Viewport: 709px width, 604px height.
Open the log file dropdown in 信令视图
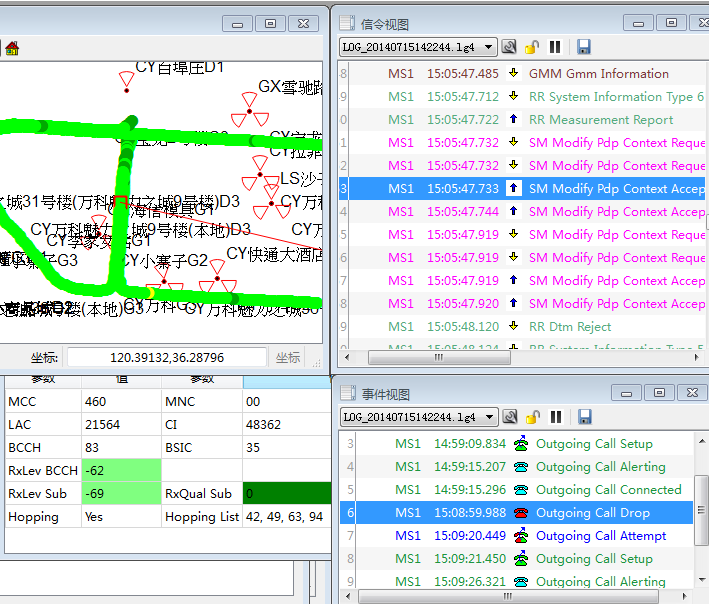[x=489, y=47]
